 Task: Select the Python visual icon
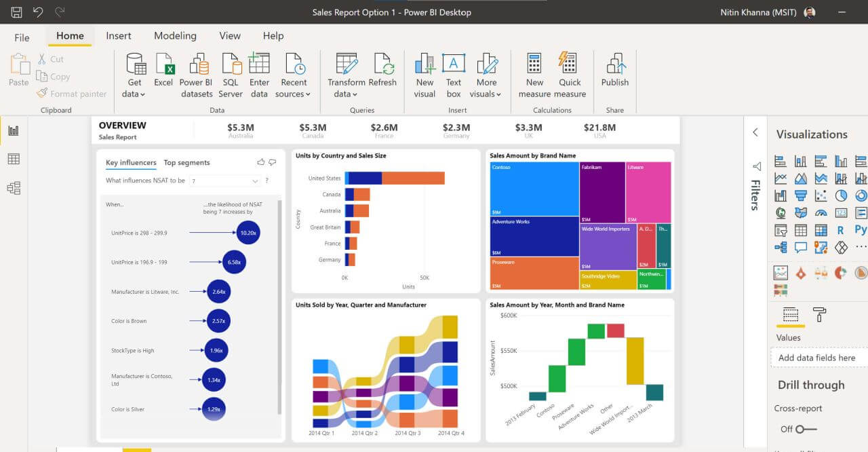[x=862, y=230]
